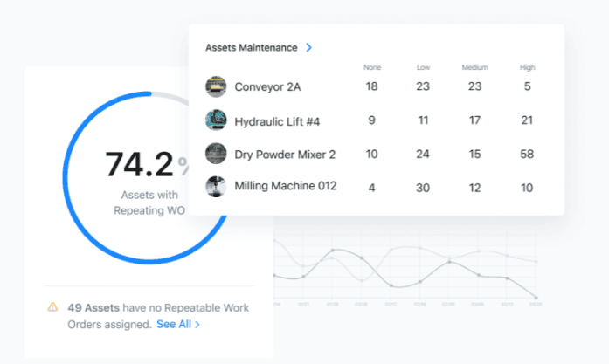Click Milling Machine 012 High value 10
The width and height of the screenshot is (609, 364).
[x=527, y=188]
